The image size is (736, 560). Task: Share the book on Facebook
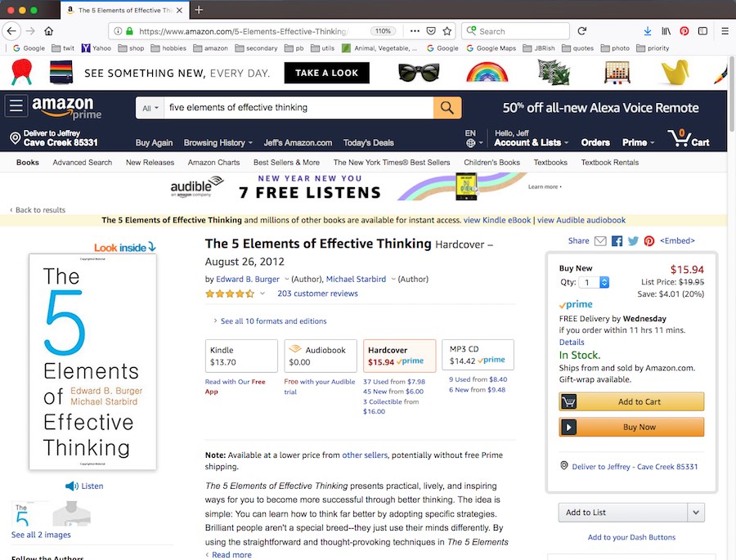[617, 241]
